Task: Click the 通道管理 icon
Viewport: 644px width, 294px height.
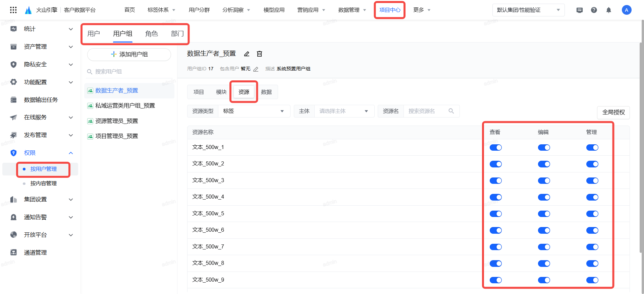Action: click(13, 252)
